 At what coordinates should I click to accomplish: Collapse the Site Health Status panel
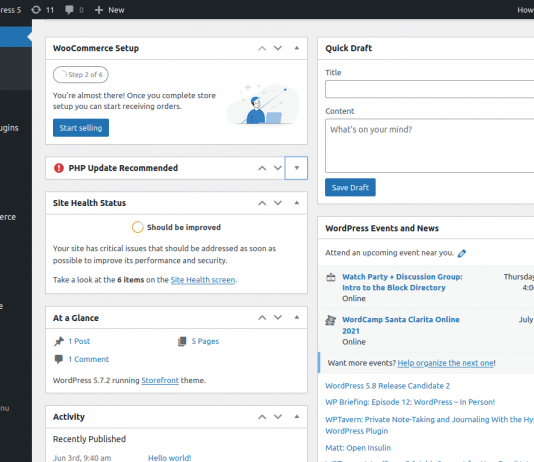click(297, 203)
